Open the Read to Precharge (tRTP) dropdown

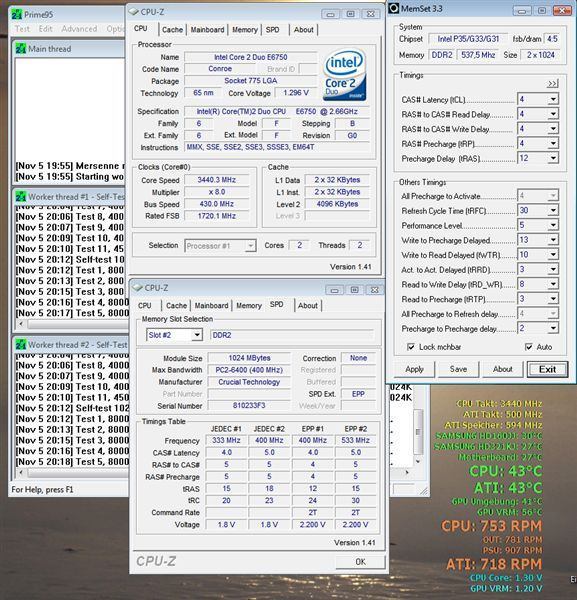pyautogui.click(x=553, y=299)
